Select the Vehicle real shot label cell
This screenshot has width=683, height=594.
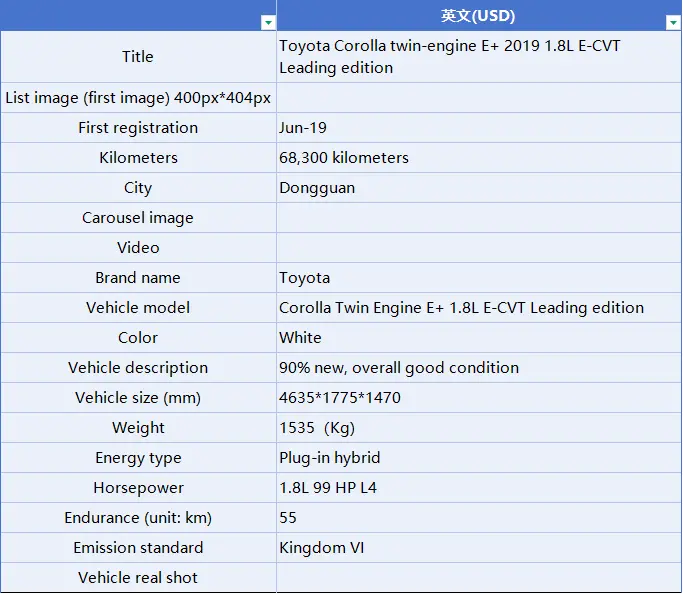coord(138,578)
